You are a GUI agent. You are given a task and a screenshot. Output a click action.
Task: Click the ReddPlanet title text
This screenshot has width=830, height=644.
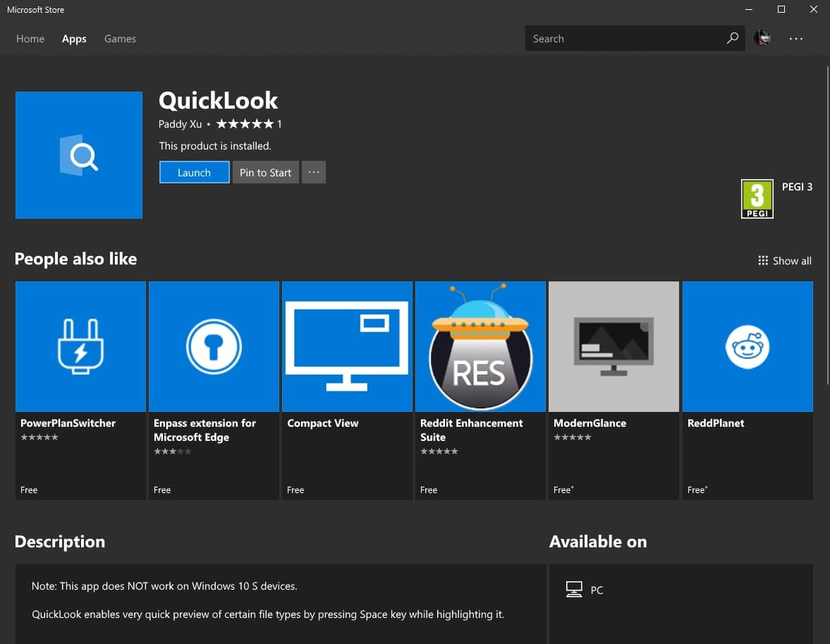tap(716, 423)
